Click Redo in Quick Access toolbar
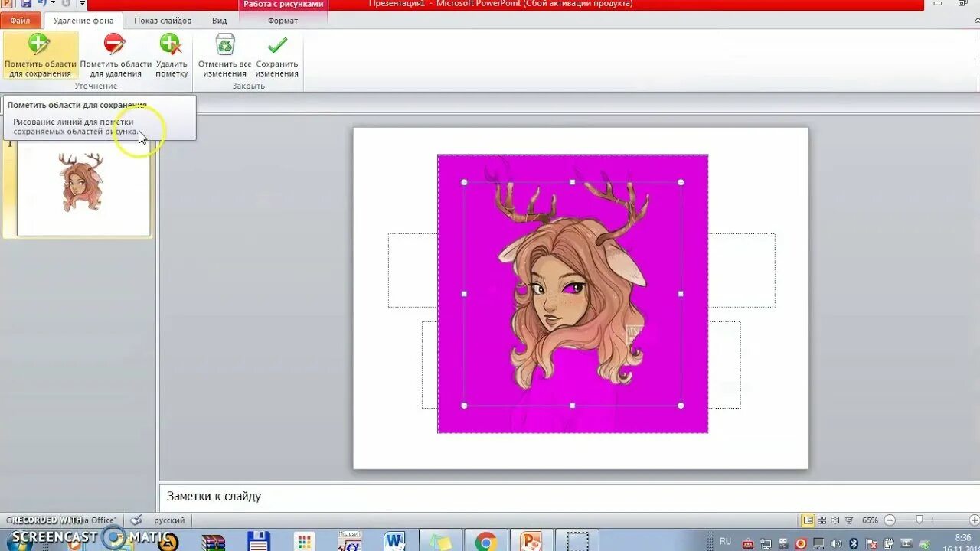980x551 pixels. pos(67,4)
